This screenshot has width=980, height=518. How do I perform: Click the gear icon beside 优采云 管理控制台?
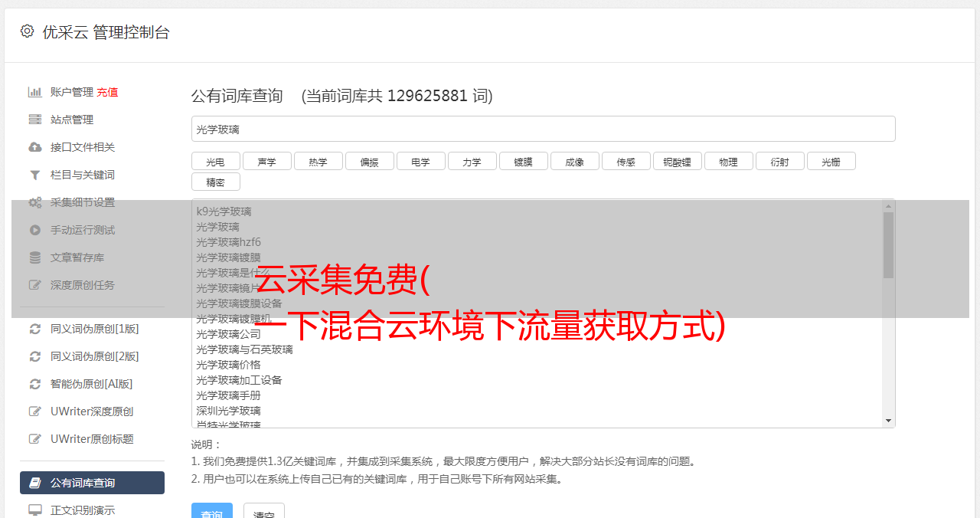(x=27, y=31)
